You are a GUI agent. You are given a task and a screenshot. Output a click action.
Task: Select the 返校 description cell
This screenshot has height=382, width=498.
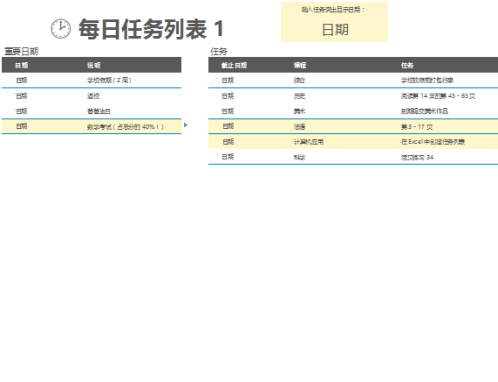[x=93, y=96]
